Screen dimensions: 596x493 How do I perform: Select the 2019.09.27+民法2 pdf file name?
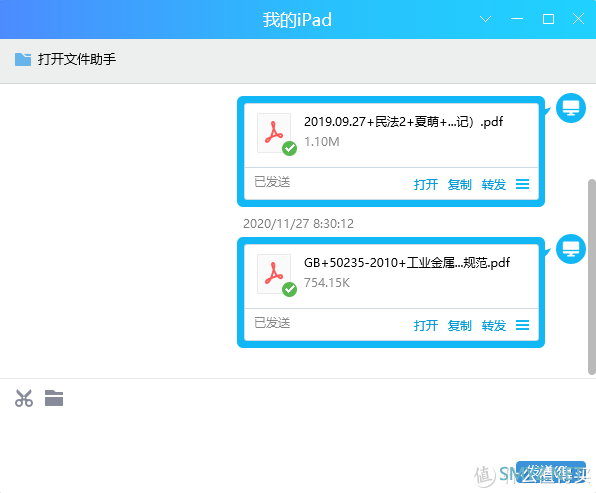coord(403,122)
